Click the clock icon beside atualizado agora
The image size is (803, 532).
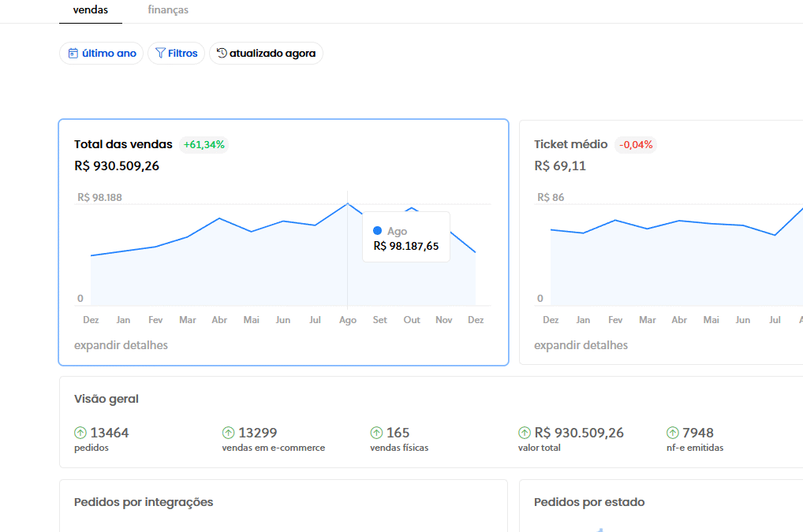pos(222,54)
